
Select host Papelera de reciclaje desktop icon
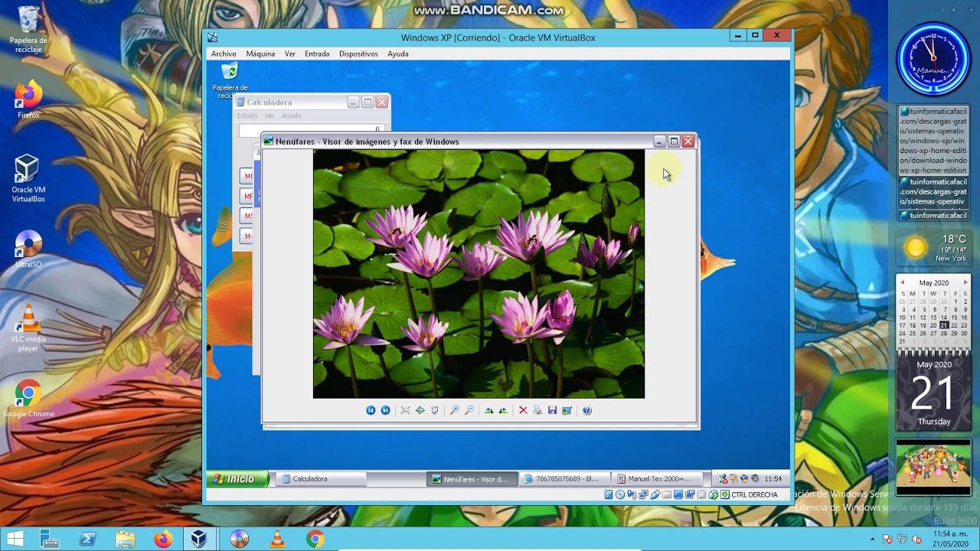click(x=28, y=30)
